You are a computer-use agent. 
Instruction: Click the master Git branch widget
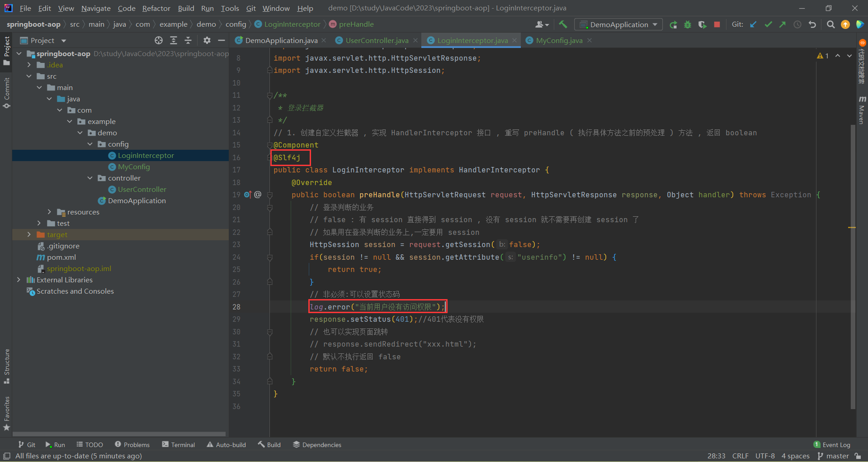833,456
